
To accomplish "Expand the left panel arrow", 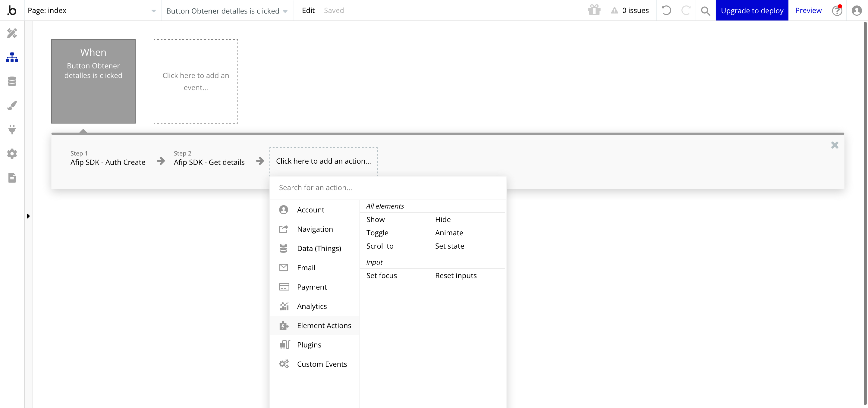I will 28,216.
